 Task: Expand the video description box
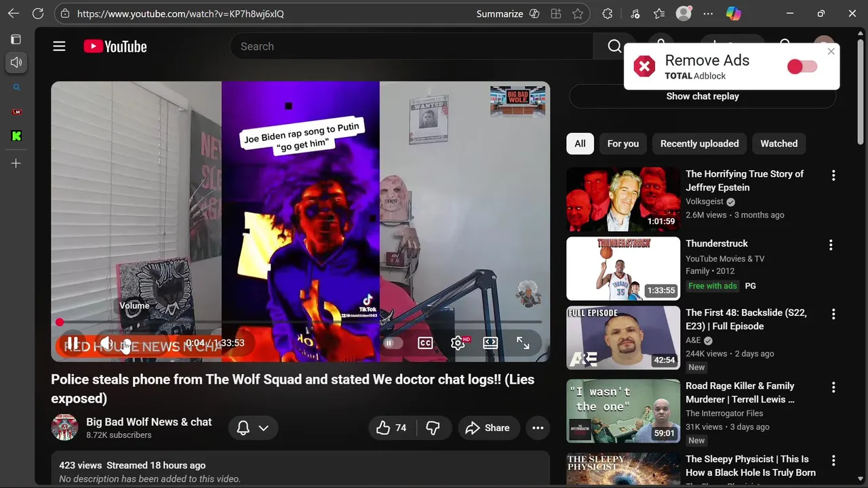(300, 469)
